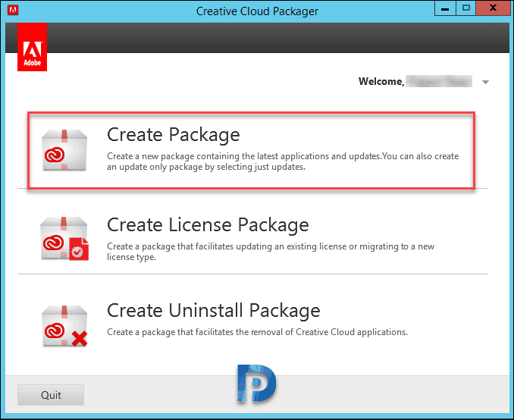Click the Quit button
This screenshot has height=420, width=514.
[x=51, y=395]
